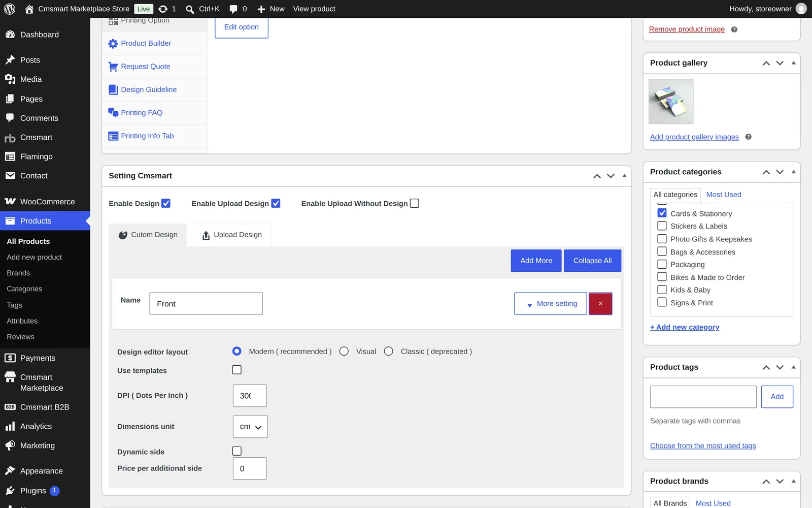Click the Add More button
Screen dimensions: 812x508
click(x=536, y=261)
